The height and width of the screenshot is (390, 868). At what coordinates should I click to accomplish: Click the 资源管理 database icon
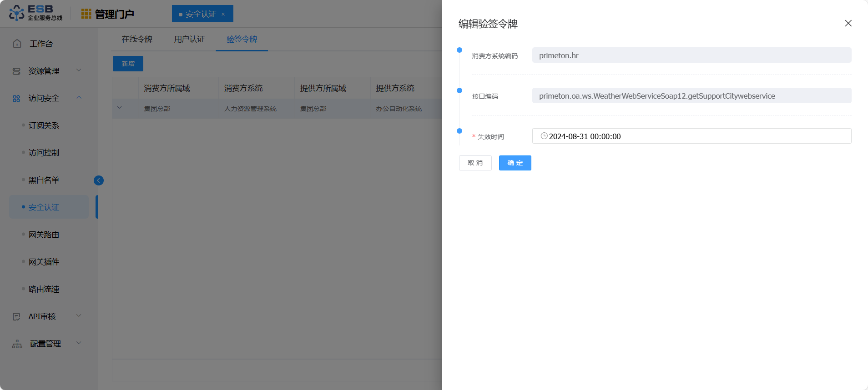coord(16,71)
